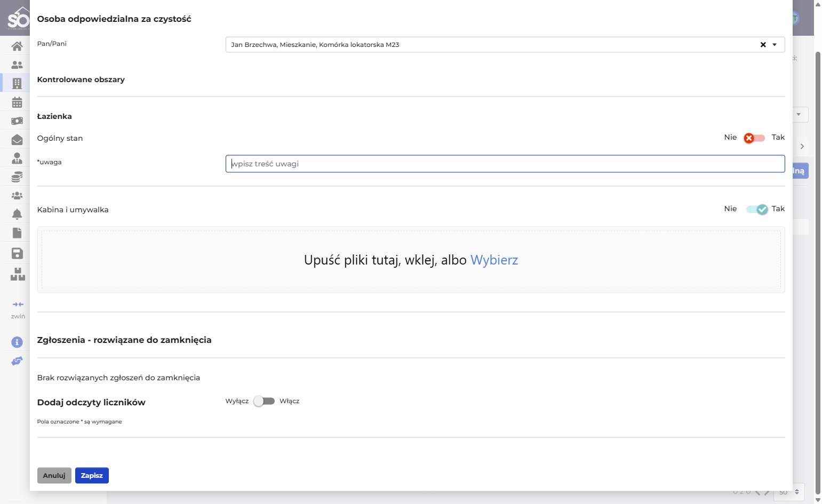The image size is (822, 504).
Task: Open the users icon in sidebar
Action: tap(17, 65)
